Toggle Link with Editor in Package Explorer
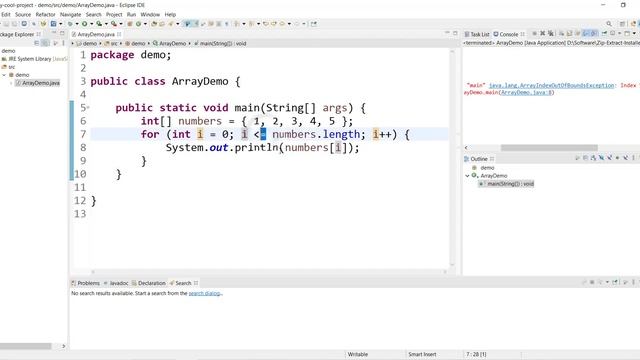The height and width of the screenshot is (360, 640). point(45,43)
